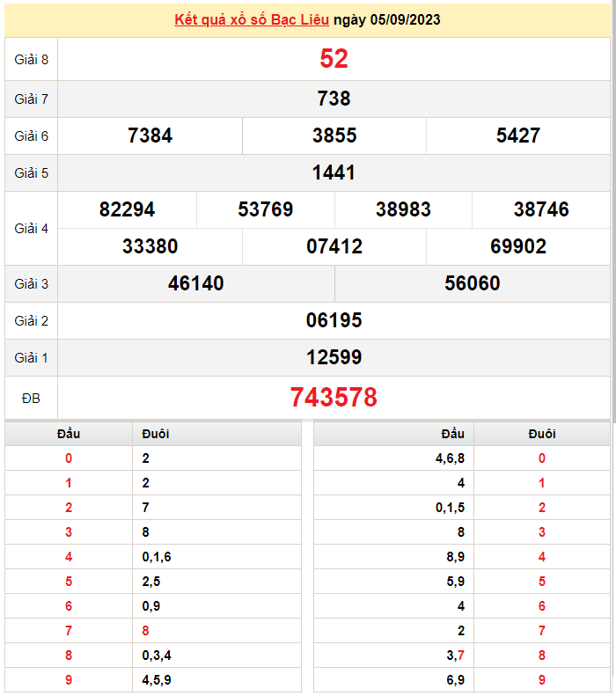Click the Giải 6 number 7384

150,136
